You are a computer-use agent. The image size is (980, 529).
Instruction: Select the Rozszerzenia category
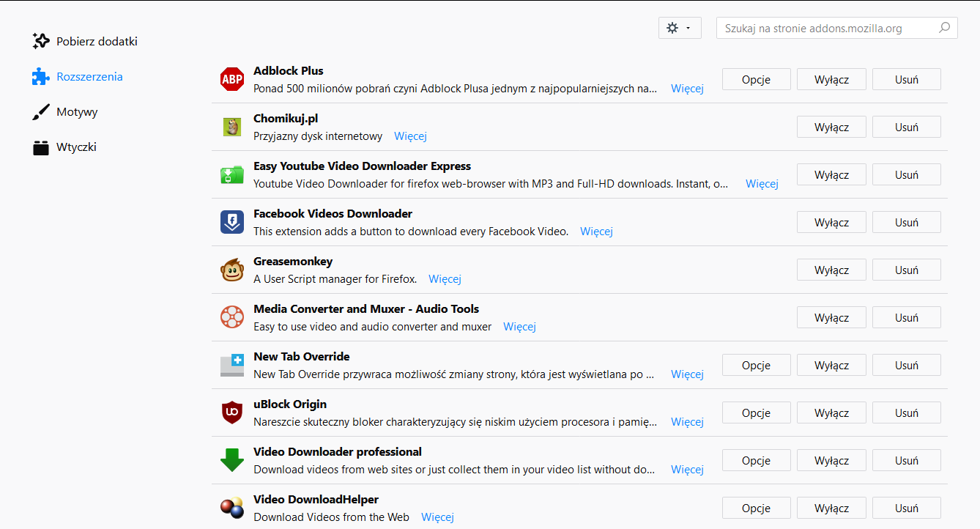(x=78, y=76)
